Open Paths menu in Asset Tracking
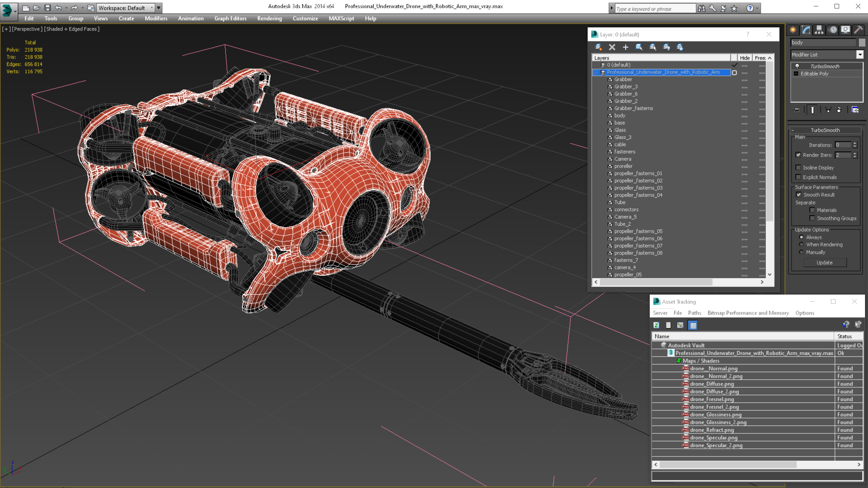 [694, 313]
